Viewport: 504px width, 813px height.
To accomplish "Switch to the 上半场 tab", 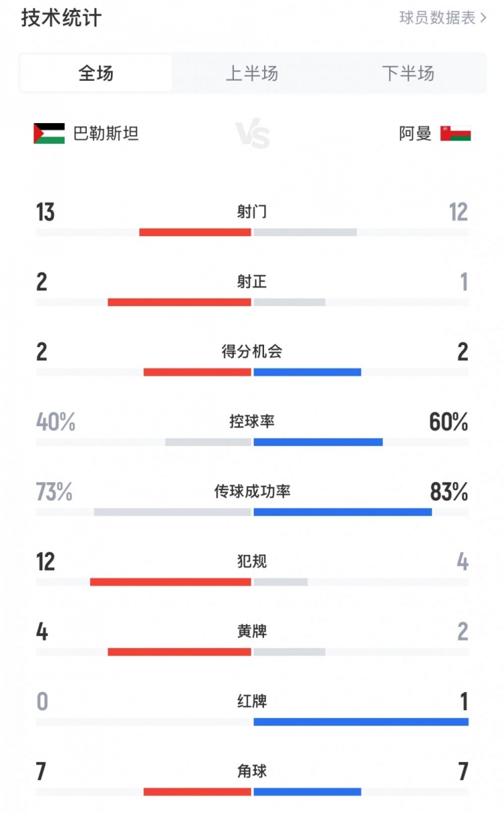I will 252,73.
